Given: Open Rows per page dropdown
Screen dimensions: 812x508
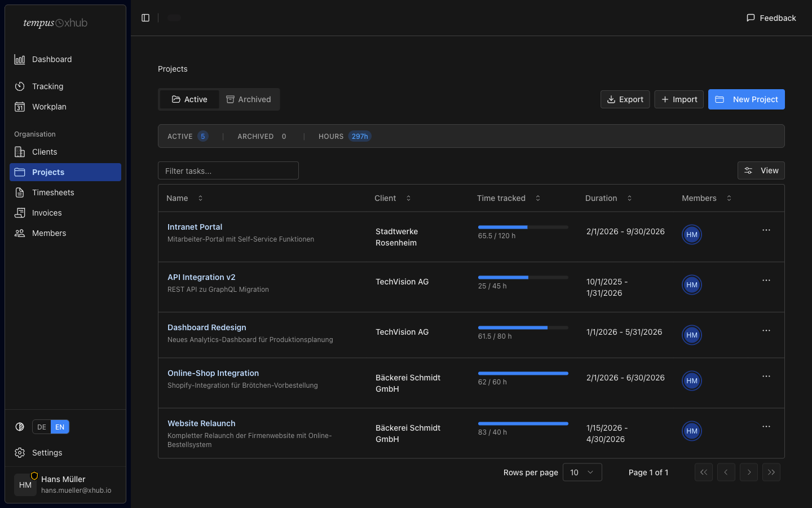Looking at the screenshot, I should 582,472.
